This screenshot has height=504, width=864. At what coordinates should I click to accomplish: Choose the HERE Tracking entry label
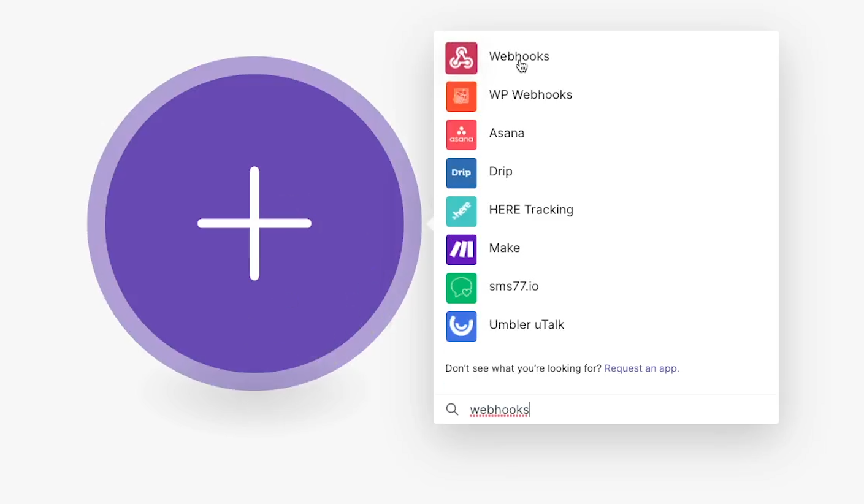pyautogui.click(x=531, y=210)
